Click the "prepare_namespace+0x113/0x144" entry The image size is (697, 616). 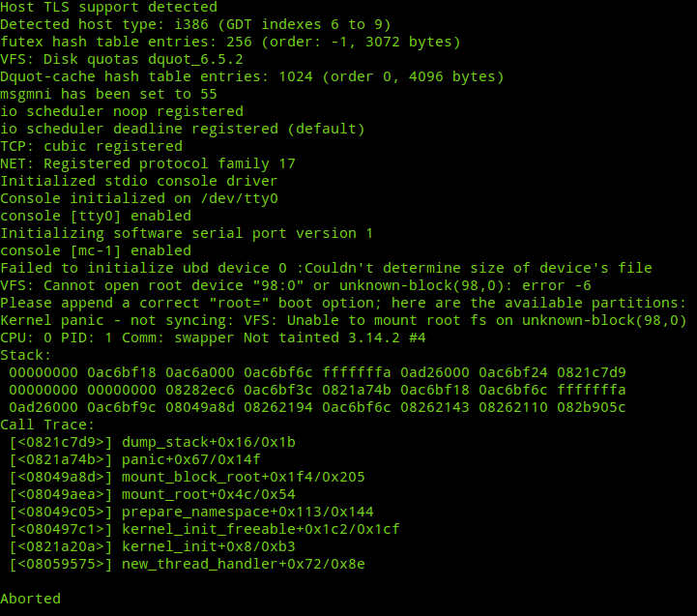[x=247, y=512]
